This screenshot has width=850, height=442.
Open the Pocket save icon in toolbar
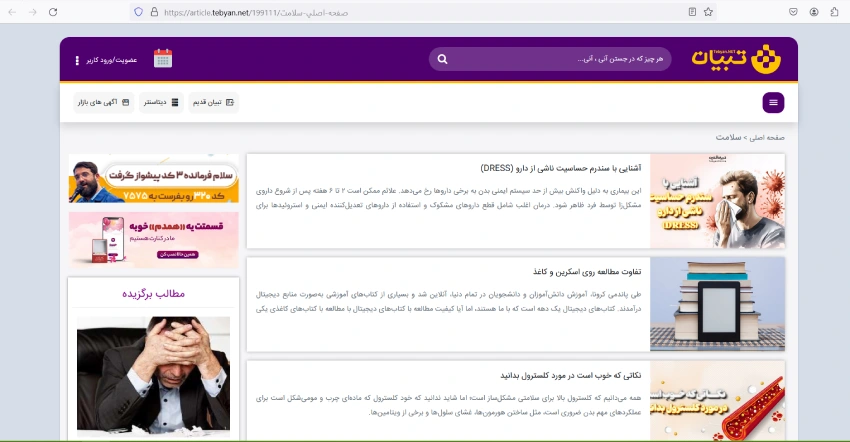[793, 12]
